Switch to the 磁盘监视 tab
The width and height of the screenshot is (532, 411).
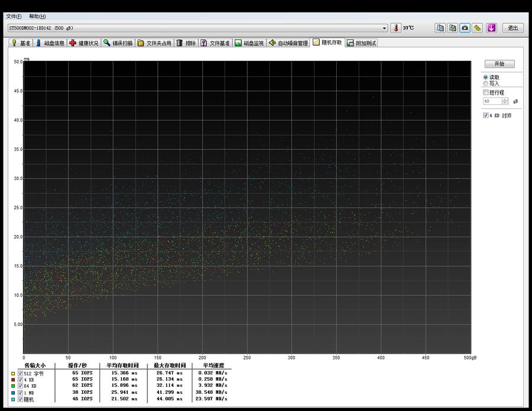pos(249,43)
